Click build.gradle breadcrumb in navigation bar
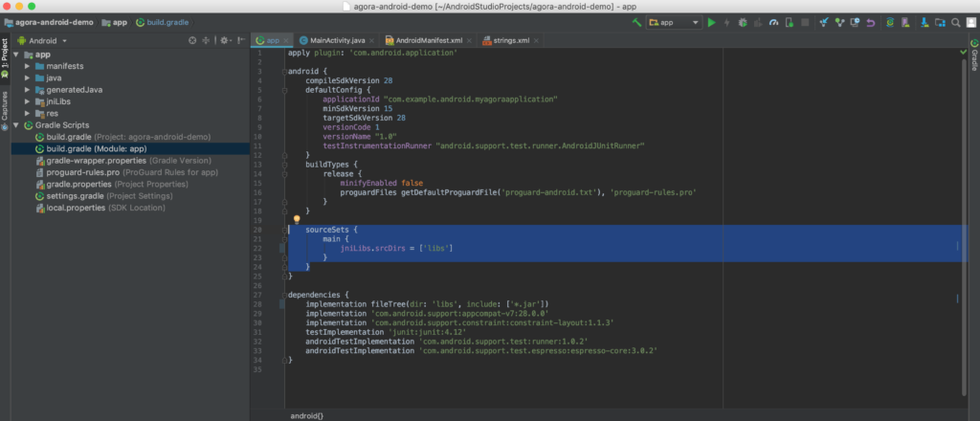980x421 pixels. 162,23
